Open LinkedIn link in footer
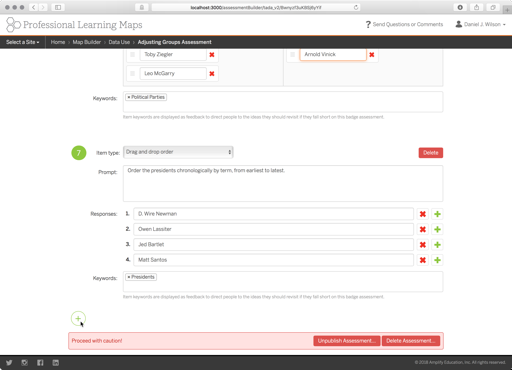This screenshot has height=370, width=512. click(x=56, y=363)
